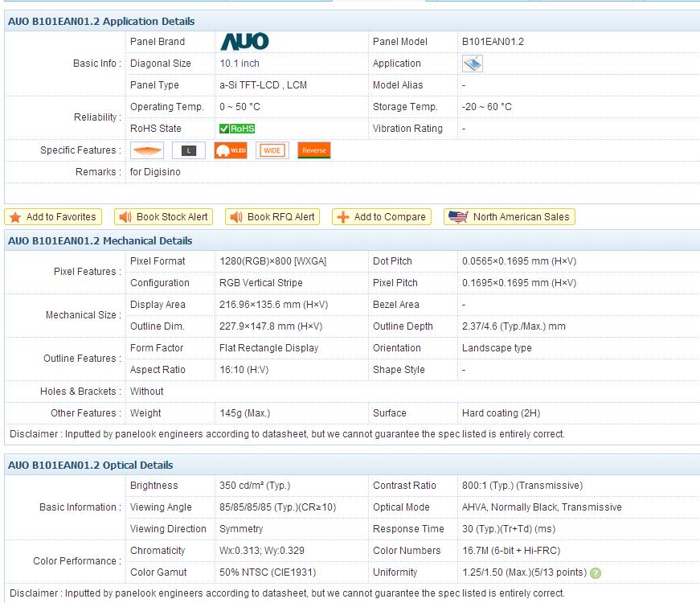Click outline depth '2.37/4.6 (Typ./Max.) mm'

[514, 326]
